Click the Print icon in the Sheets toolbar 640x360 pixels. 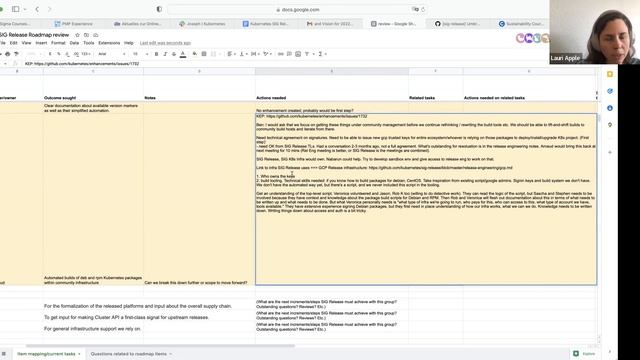point(8,54)
